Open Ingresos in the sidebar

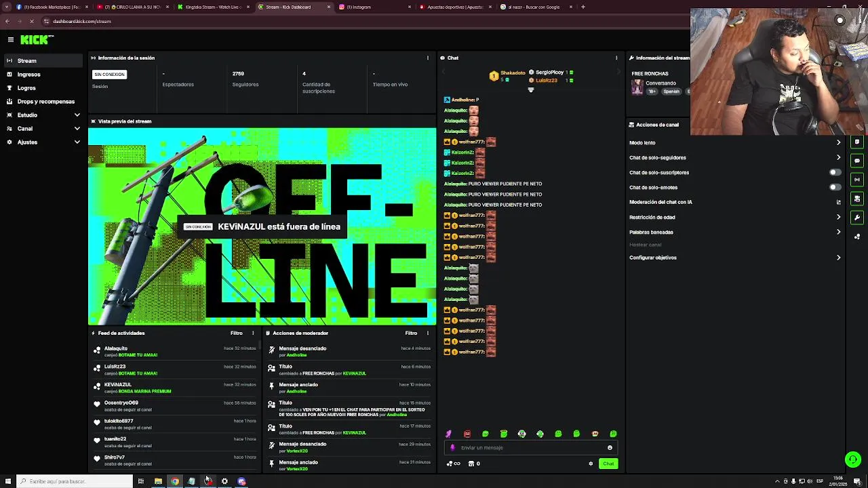coord(42,75)
